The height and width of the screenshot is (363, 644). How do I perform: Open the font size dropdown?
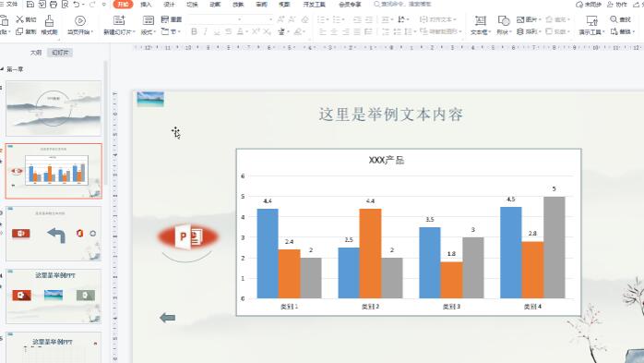pos(270,19)
